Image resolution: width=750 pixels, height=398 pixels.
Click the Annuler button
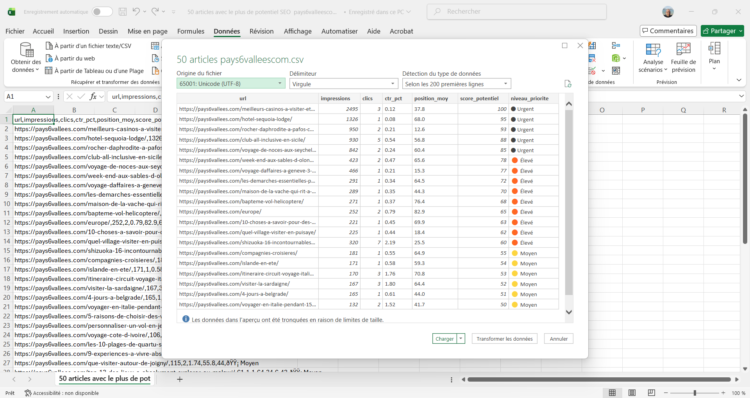pos(559,339)
